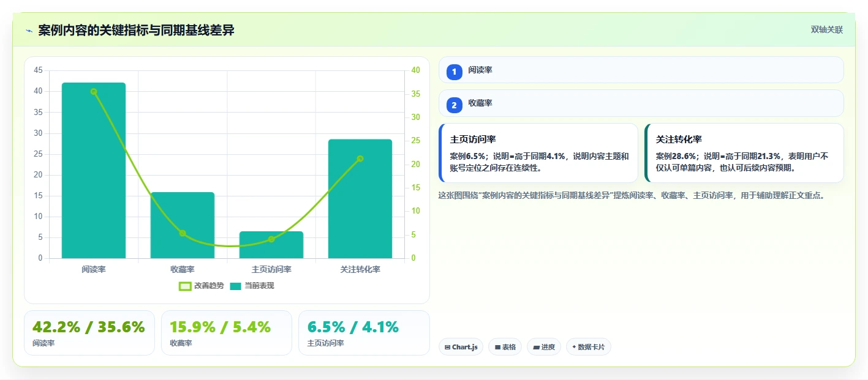Click the number 2 badge

tap(455, 105)
